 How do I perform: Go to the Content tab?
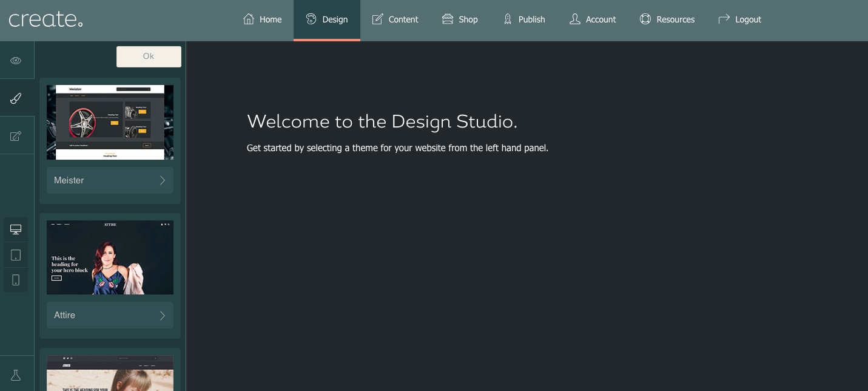coord(395,19)
